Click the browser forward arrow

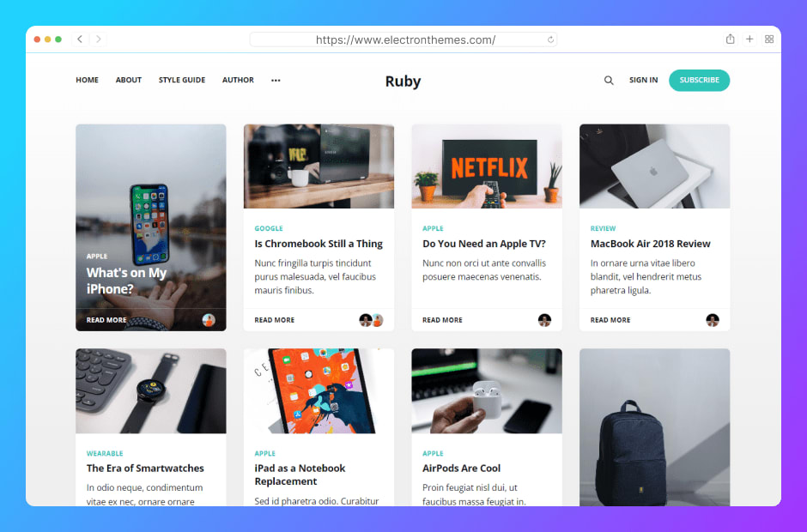tap(99, 39)
